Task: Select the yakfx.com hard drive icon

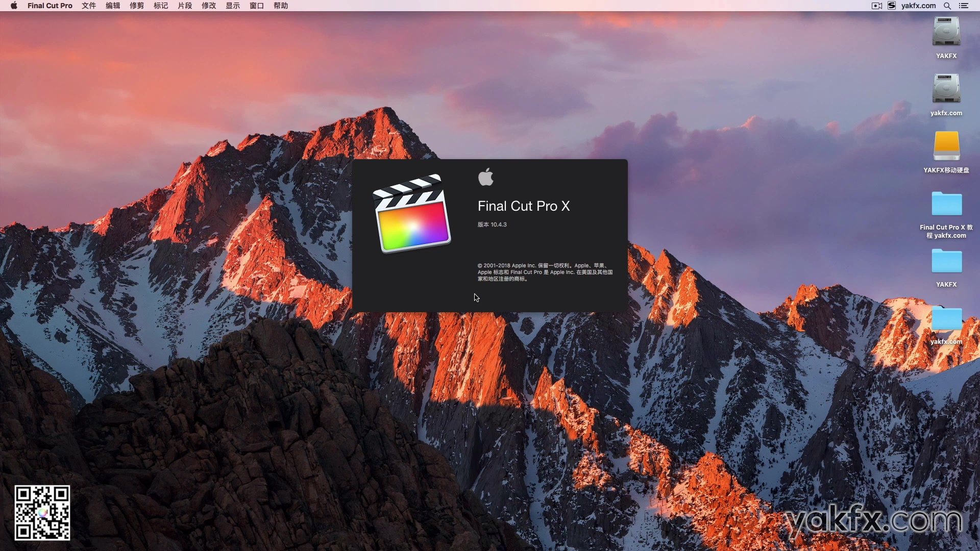Action: pos(946,89)
